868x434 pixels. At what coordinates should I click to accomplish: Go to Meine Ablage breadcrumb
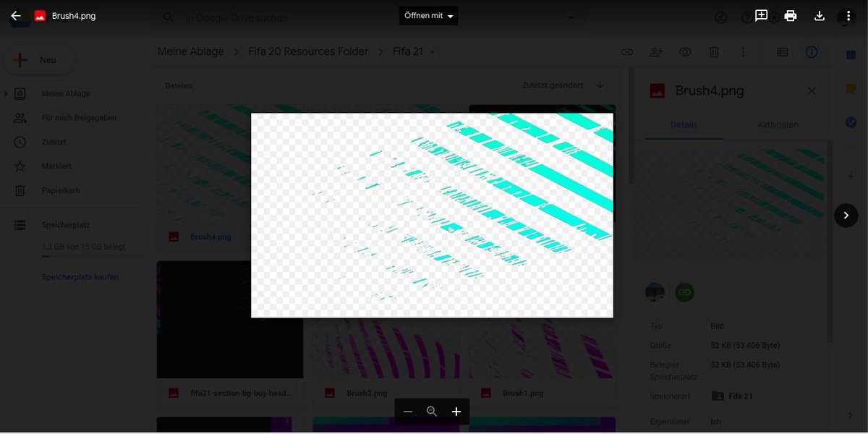[191, 51]
